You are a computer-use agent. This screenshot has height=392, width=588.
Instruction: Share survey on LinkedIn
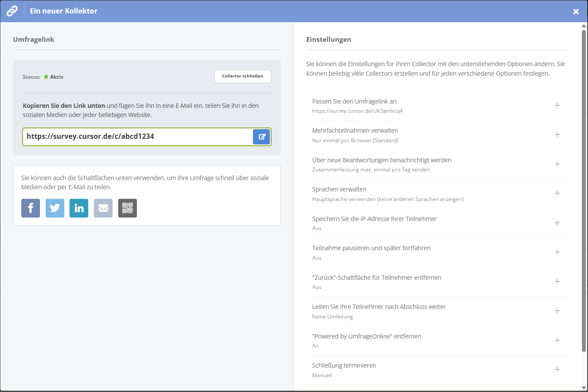tap(79, 208)
